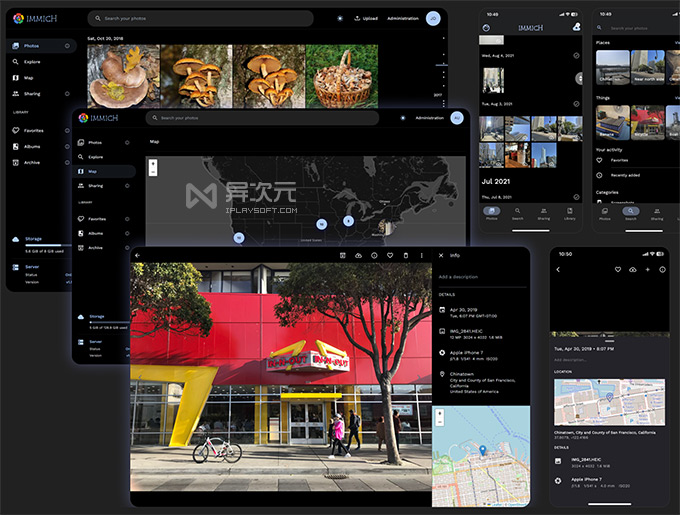The width and height of the screenshot is (680, 515).
Task: Select the active Map item in the Map window
Action: (x=104, y=171)
